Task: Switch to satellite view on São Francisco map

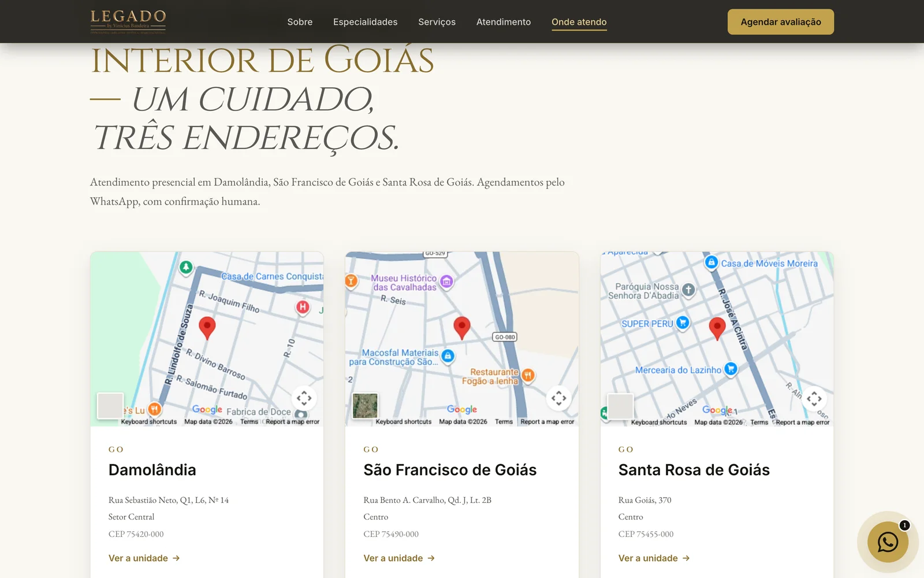Action: [x=365, y=406]
